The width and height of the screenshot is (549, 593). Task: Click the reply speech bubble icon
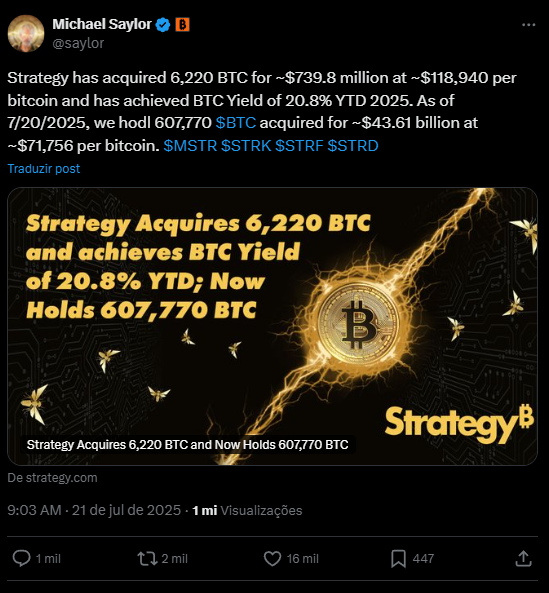[x=22, y=558]
